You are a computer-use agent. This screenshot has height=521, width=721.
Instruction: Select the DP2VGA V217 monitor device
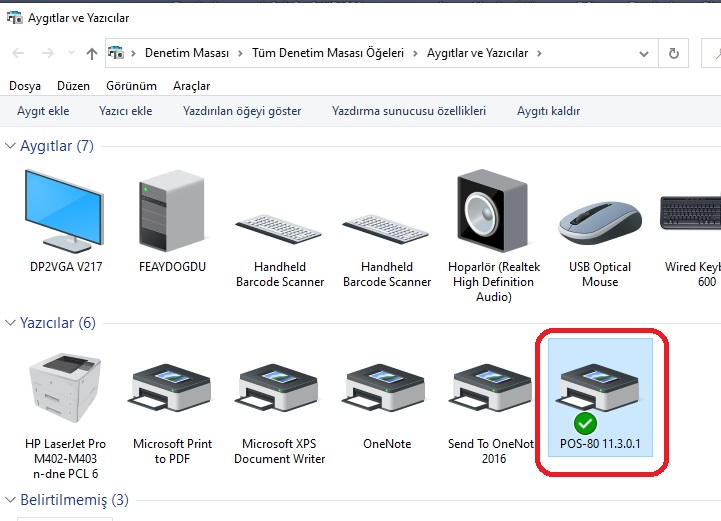click(66, 210)
